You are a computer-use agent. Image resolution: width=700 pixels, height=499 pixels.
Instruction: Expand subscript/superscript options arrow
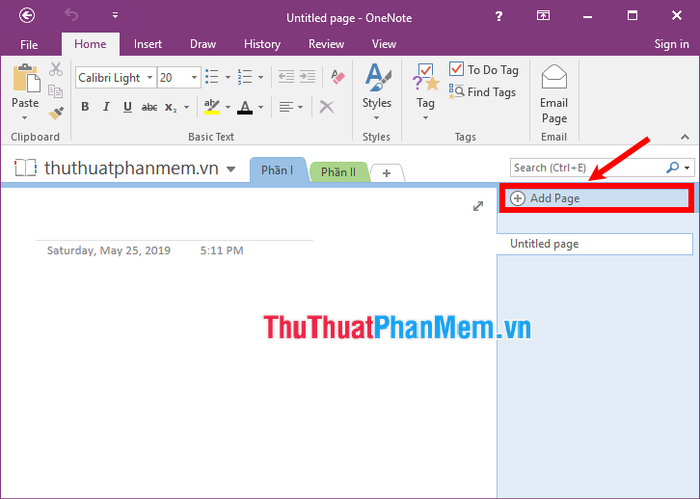[x=187, y=107]
